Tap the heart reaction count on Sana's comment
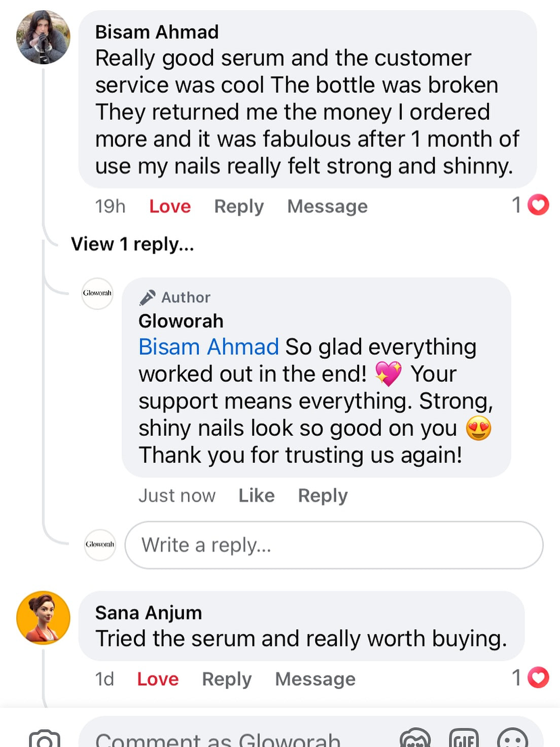This screenshot has width=560, height=747. click(531, 677)
